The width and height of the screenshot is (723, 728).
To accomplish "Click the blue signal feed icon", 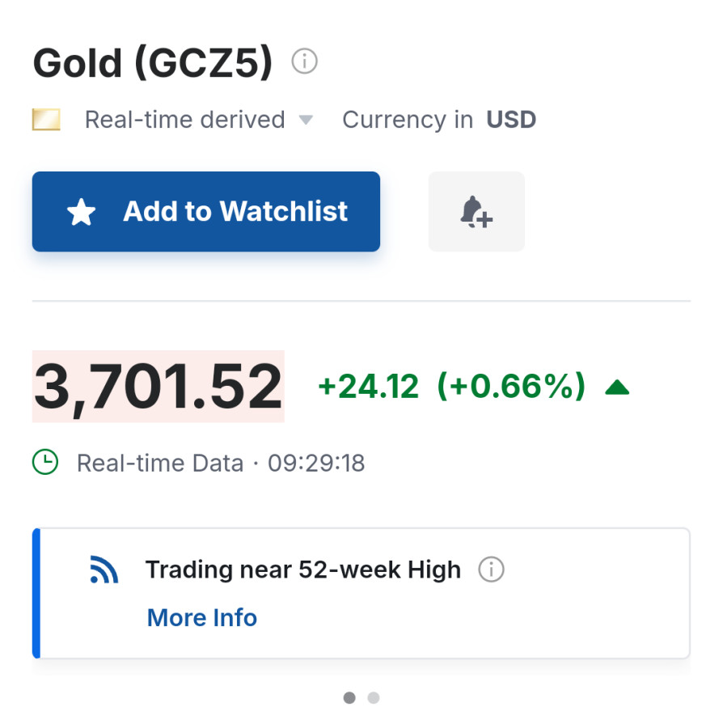I will pos(104,570).
